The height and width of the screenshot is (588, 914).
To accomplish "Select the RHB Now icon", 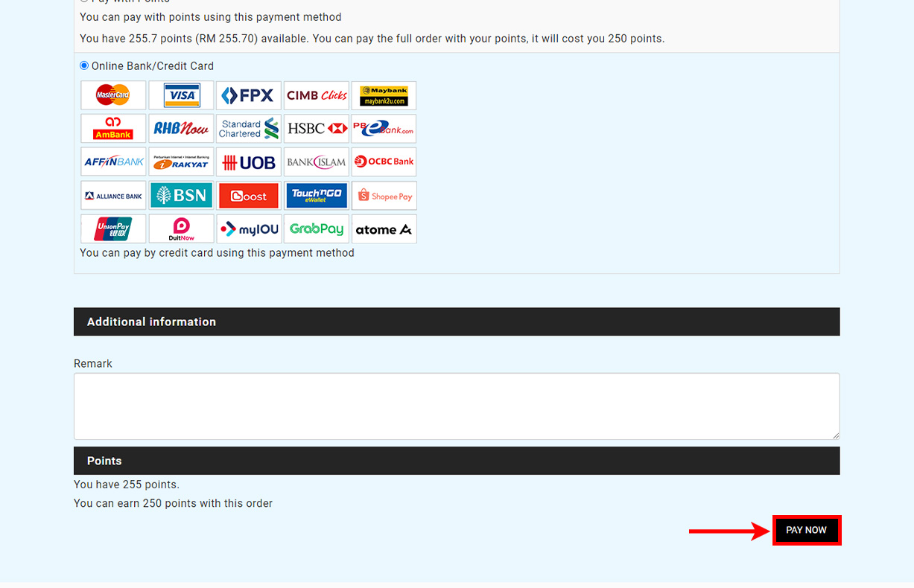I will [x=181, y=129].
